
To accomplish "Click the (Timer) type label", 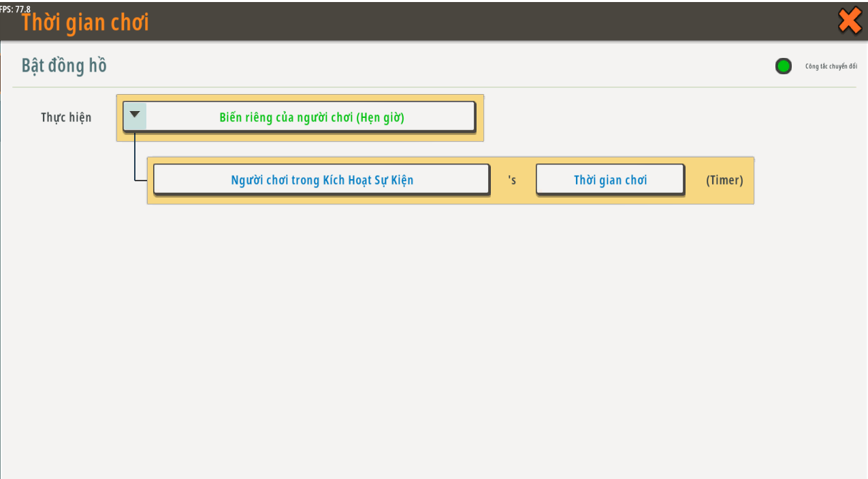I will 724,181.
